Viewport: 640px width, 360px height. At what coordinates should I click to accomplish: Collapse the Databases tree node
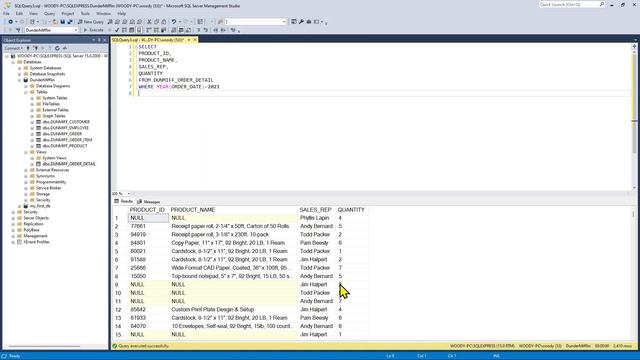click(13, 62)
